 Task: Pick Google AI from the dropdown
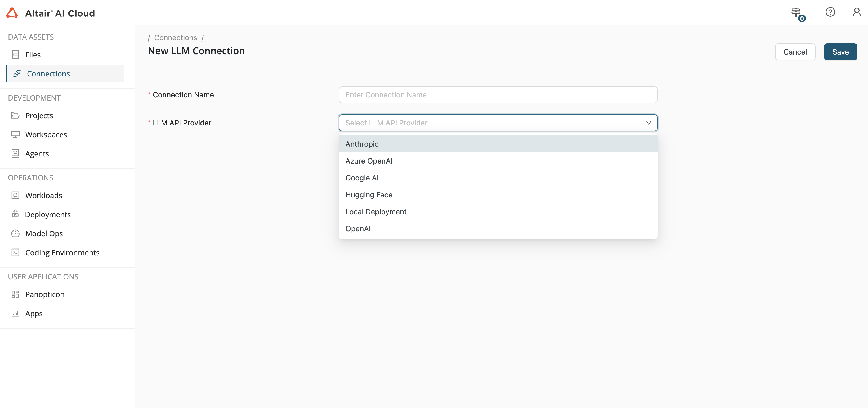point(498,178)
